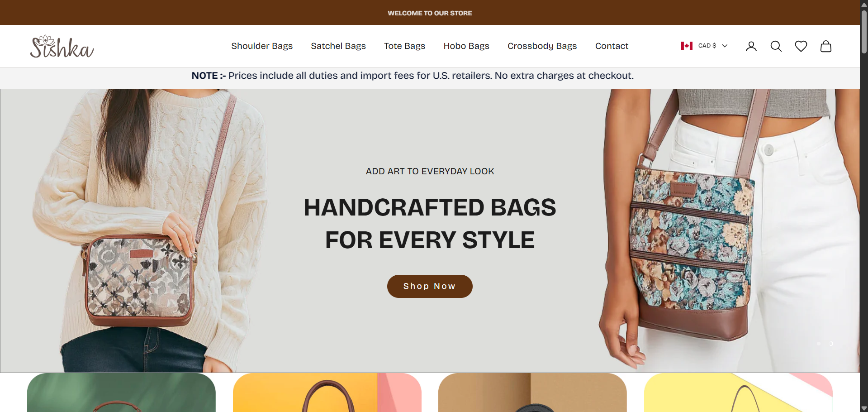Expand the CAD $ currency selector
Screen dimensions: 868x412
coord(704,46)
